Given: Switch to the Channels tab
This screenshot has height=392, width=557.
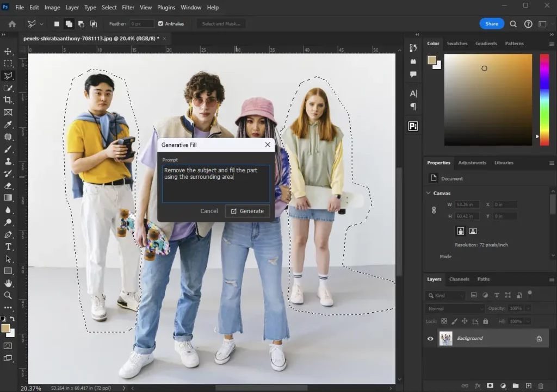Looking at the screenshot, I should [x=459, y=279].
